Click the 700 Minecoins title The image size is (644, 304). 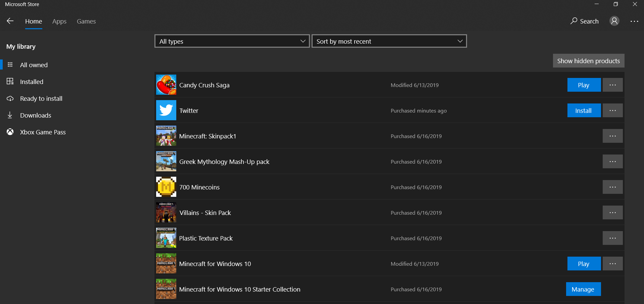(199, 187)
